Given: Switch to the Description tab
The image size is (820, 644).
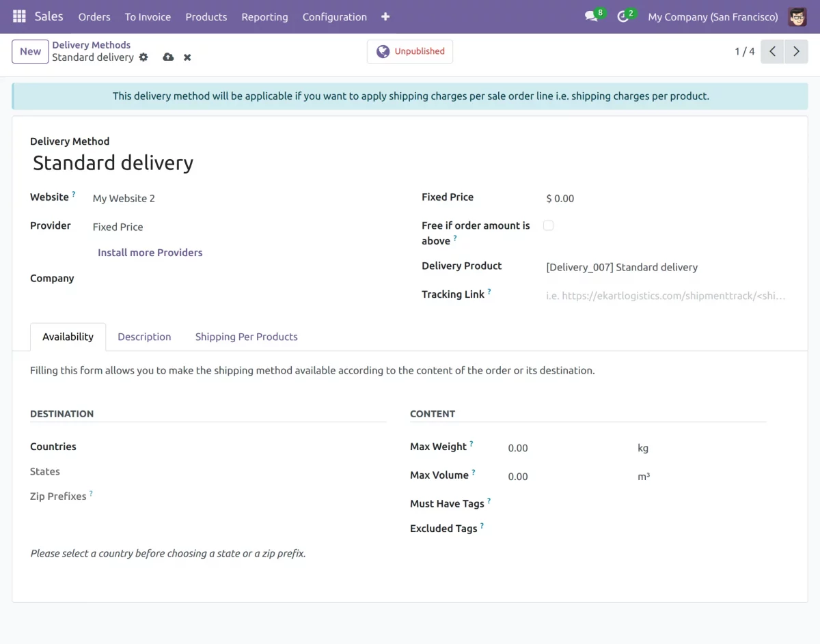Looking at the screenshot, I should 144,337.
